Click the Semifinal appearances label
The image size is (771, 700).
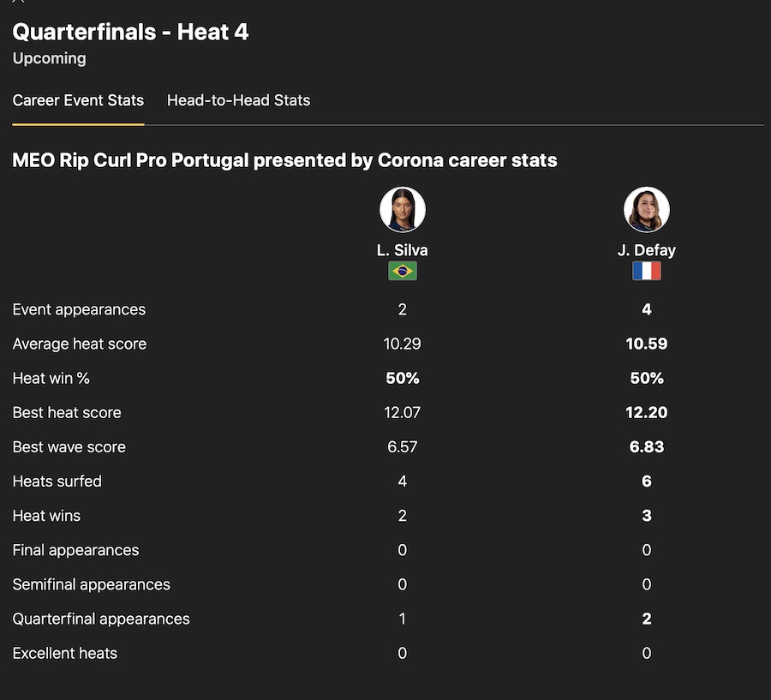pyautogui.click(x=91, y=584)
